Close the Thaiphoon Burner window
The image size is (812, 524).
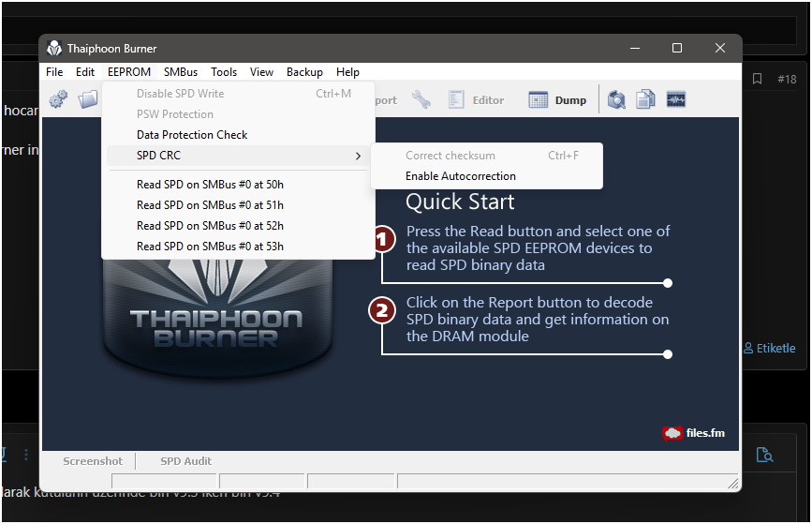click(720, 48)
